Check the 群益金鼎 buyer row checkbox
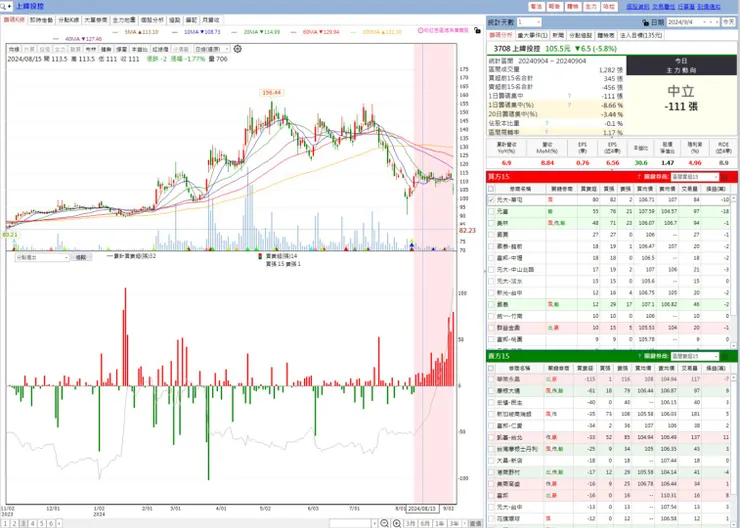The width and height of the screenshot is (740, 528). (x=491, y=327)
